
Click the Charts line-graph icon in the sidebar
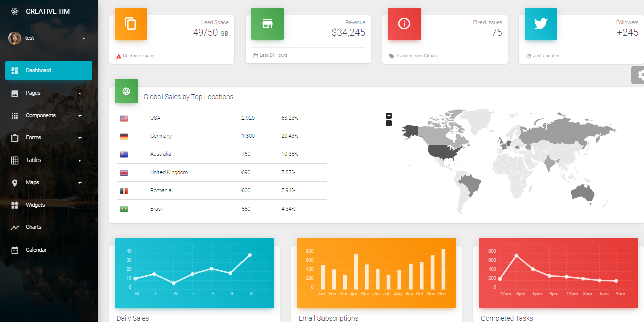click(x=15, y=227)
